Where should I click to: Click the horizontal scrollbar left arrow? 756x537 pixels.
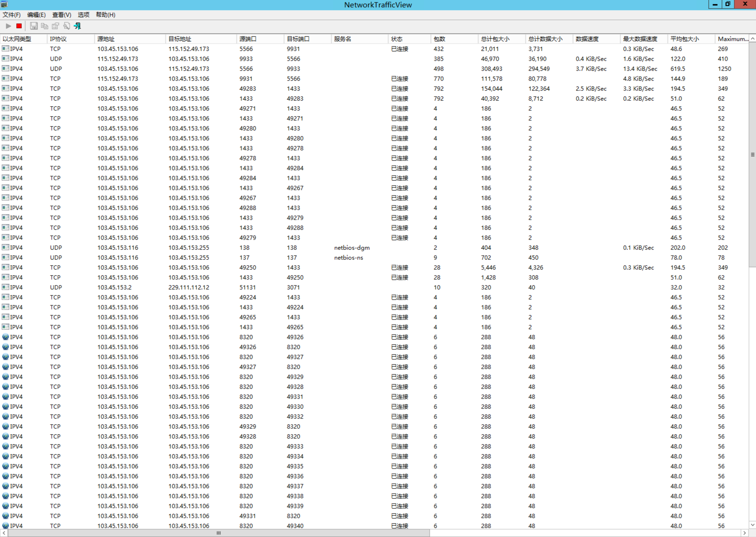pos(4,533)
